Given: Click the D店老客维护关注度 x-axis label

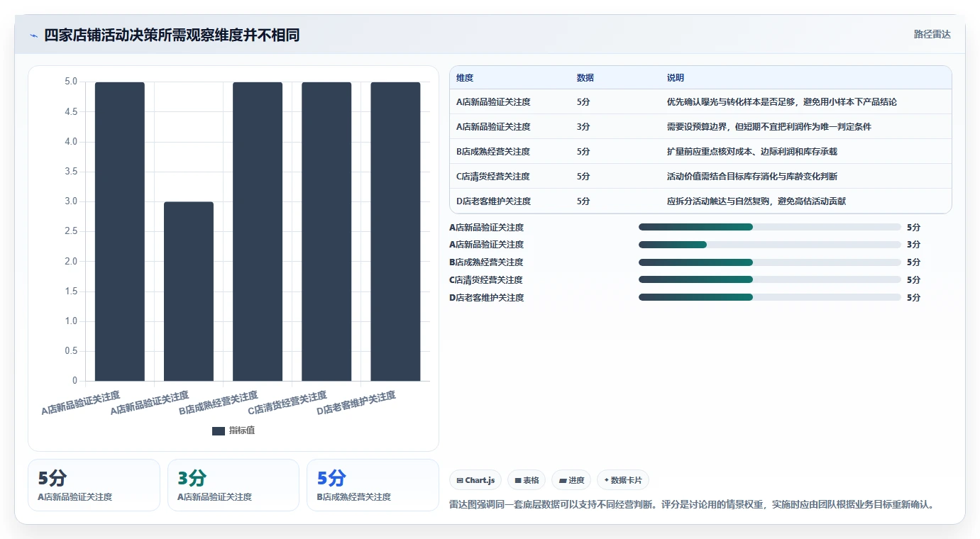Looking at the screenshot, I should click(x=356, y=403).
